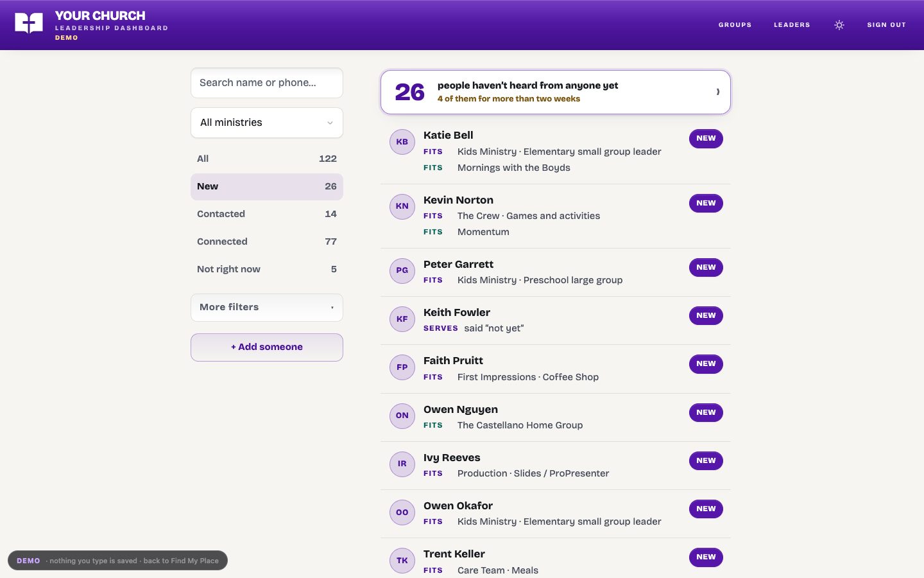Click 'Momentum' group text
The width and height of the screenshot is (924, 578).
(x=483, y=232)
